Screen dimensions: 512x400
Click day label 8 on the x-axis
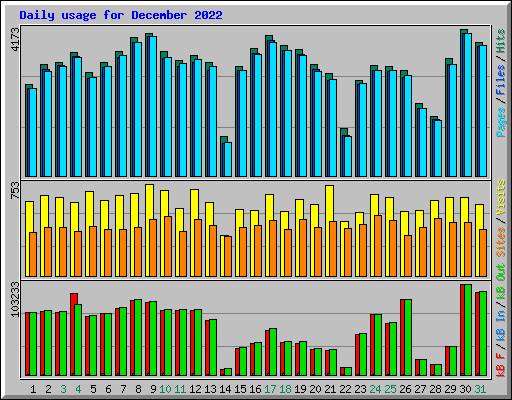point(138,389)
